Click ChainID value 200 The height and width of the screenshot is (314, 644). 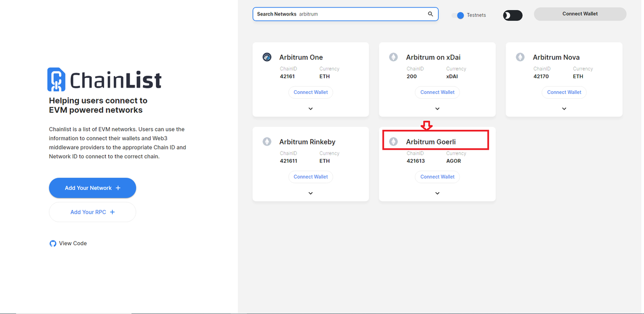[412, 76]
